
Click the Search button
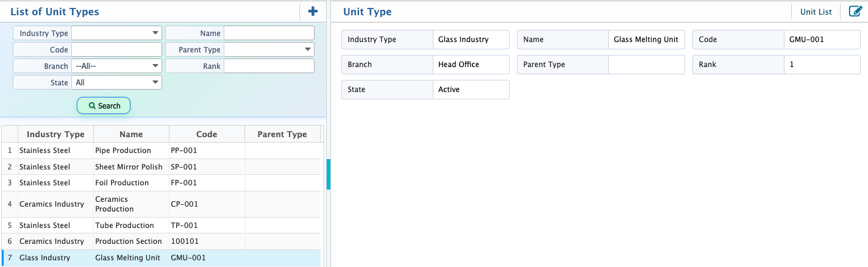tap(104, 105)
